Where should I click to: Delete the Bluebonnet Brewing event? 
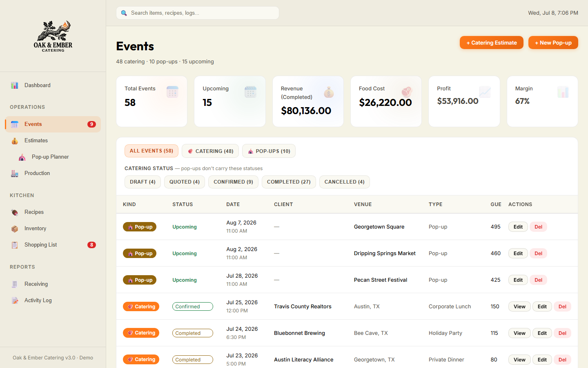coord(562,333)
